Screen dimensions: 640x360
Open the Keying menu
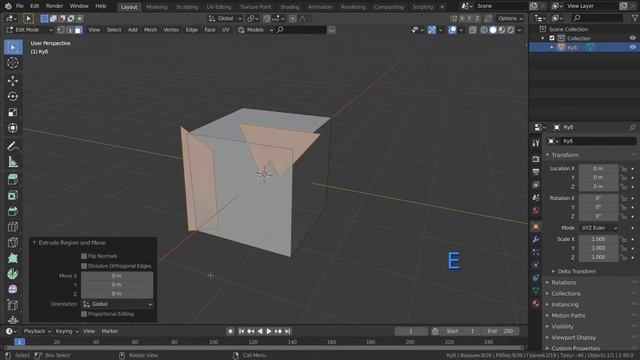(67, 331)
